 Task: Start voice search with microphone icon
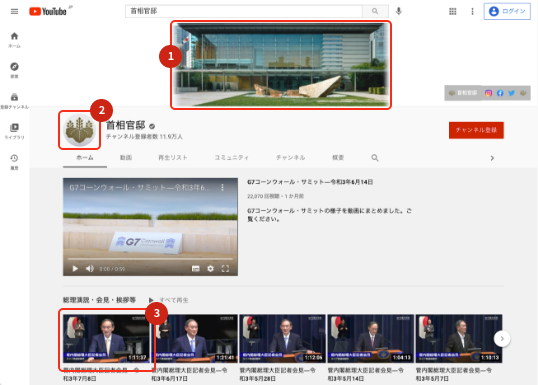[x=398, y=11]
